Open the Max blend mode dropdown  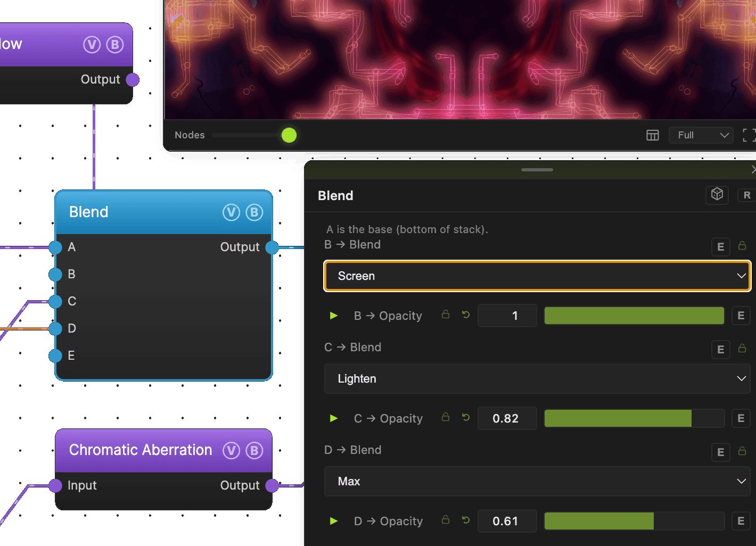click(537, 481)
